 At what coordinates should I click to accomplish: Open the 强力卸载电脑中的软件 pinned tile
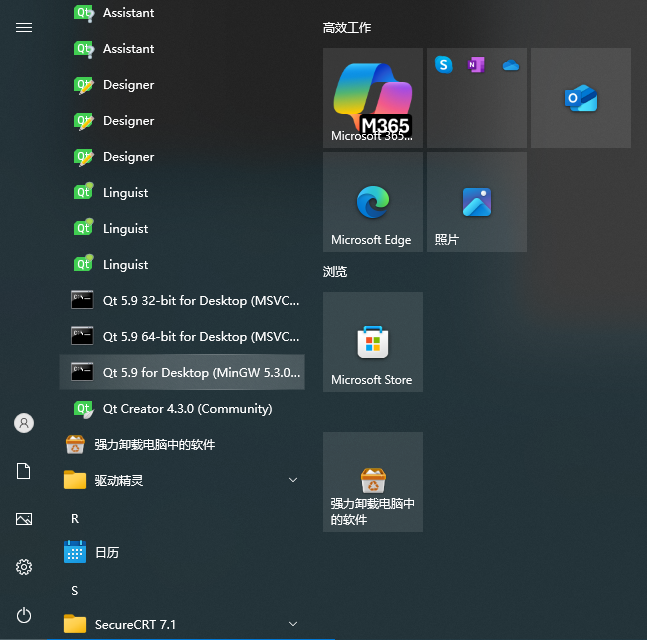click(x=373, y=482)
